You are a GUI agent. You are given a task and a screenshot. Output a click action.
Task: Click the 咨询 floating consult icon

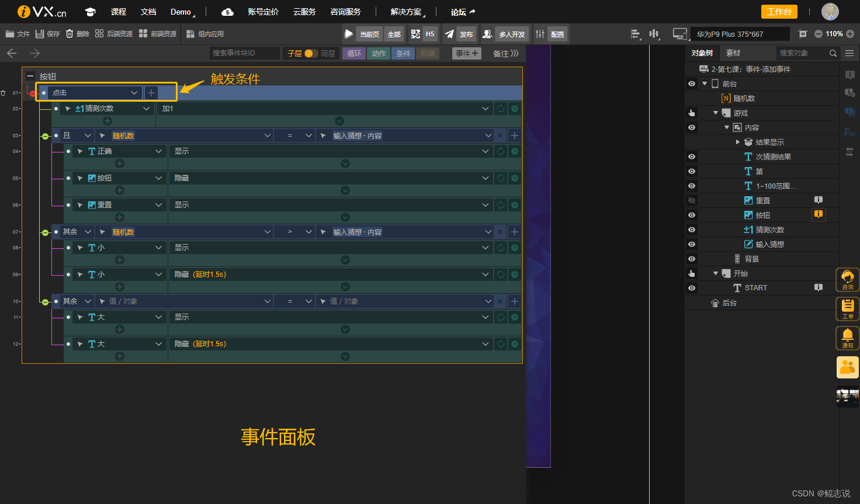tap(848, 280)
